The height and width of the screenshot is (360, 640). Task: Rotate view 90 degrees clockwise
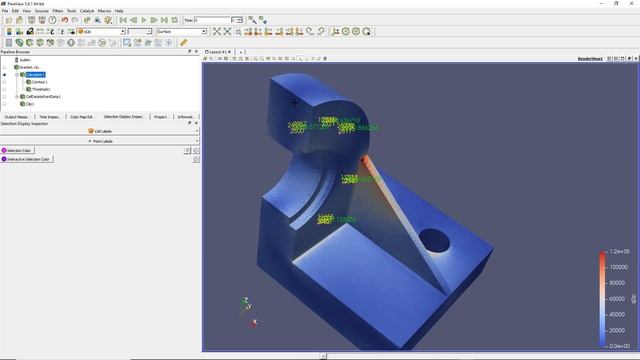[310, 31]
